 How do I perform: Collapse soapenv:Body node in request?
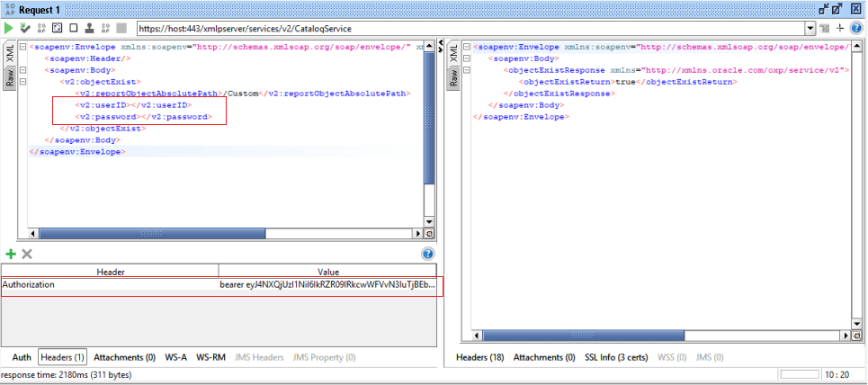(x=22, y=70)
